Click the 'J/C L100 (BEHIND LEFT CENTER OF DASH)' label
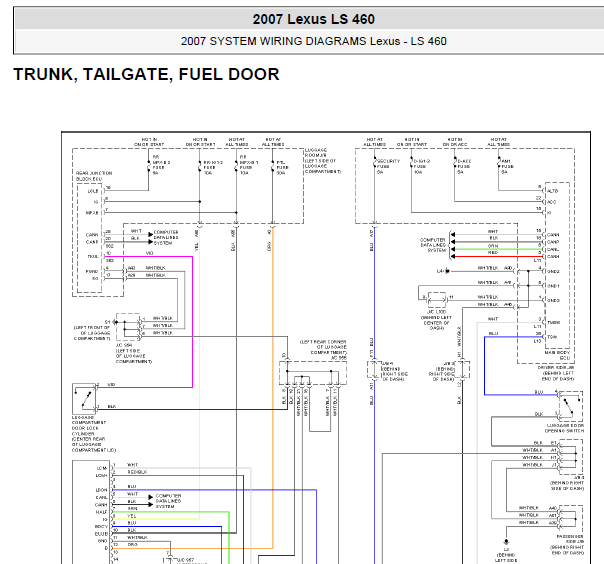Image resolution: width=604 pixels, height=564 pixels. [436, 320]
